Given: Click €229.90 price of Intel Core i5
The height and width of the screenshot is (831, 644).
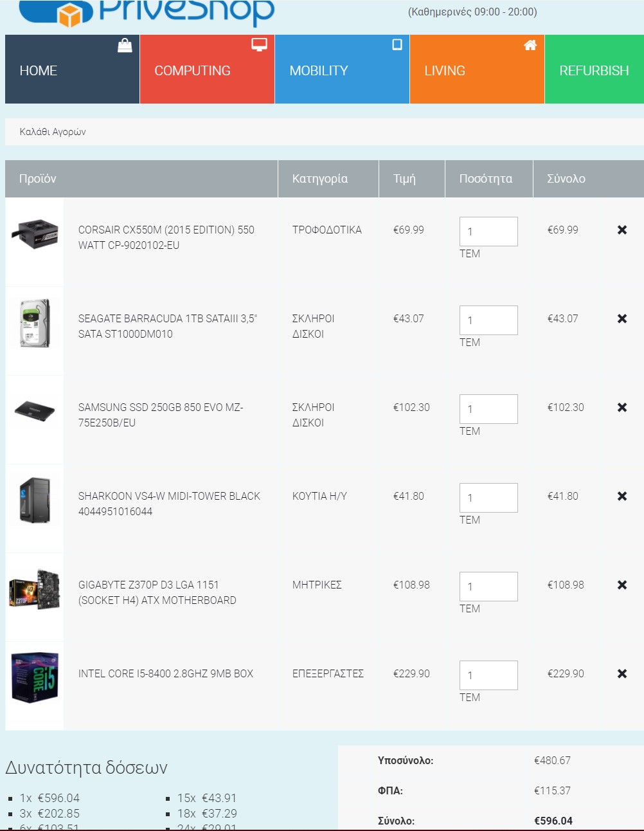Looking at the screenshot, I should [x=411, y=673].
